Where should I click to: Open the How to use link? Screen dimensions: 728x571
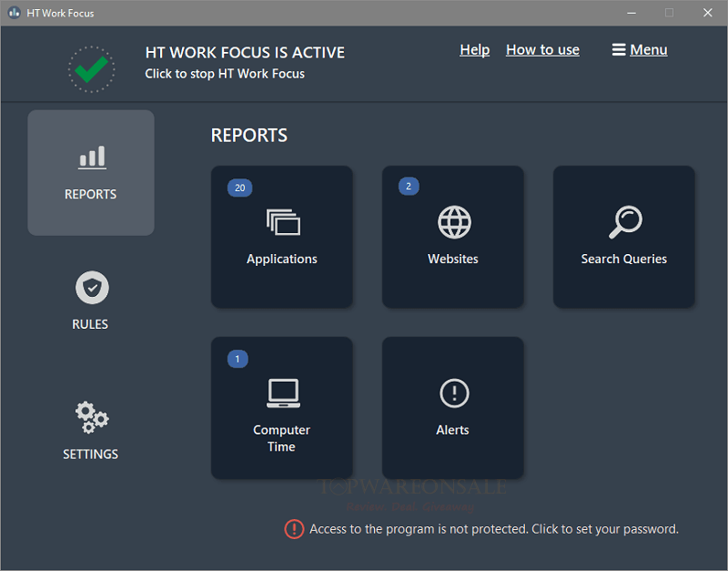pyautogui.click(x=542, y=50)
